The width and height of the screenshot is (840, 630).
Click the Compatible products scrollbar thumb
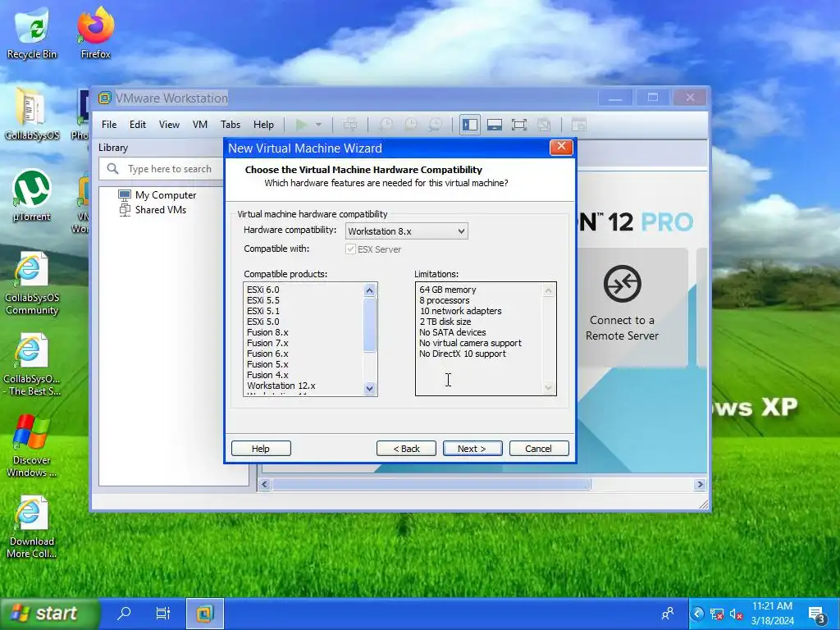pos(370,325)
